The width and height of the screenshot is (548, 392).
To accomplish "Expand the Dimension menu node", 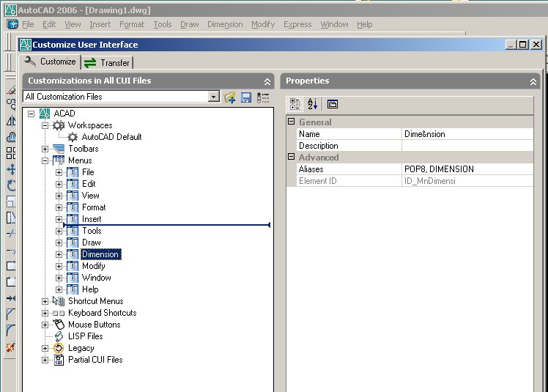I will pyautogui.click(x=59, y=254).
